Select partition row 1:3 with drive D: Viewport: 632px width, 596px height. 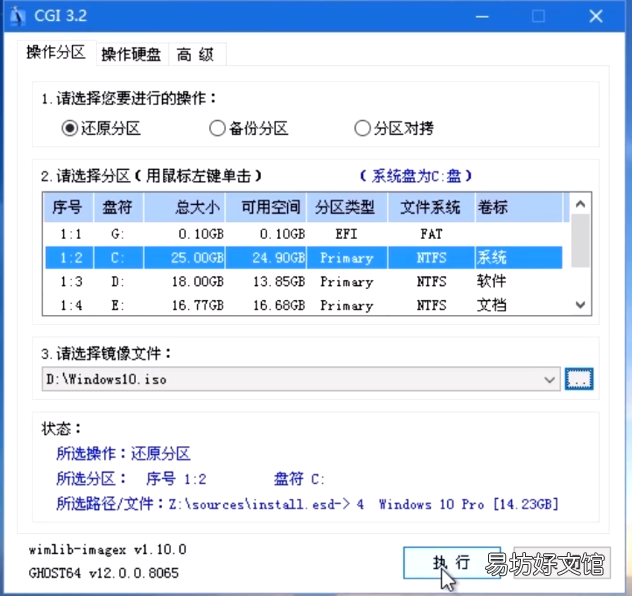tap(304, 281)
